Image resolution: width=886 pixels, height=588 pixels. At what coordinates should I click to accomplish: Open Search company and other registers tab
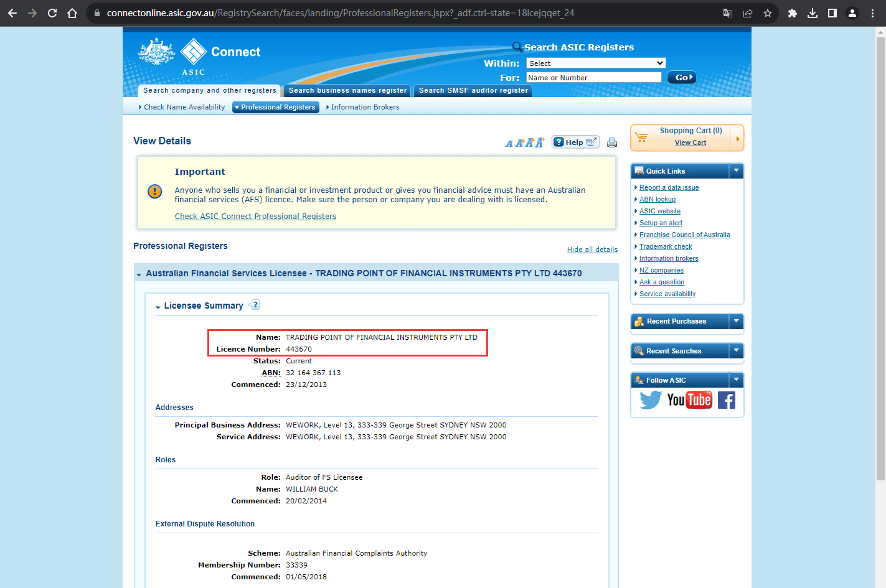tap(209, 91)
